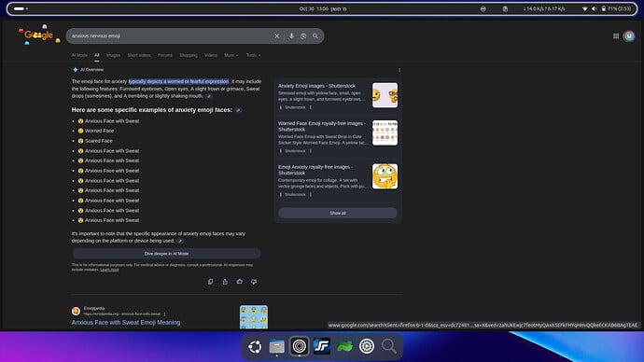Open the concentric-circles browser dock icon

tap(300, 346)
